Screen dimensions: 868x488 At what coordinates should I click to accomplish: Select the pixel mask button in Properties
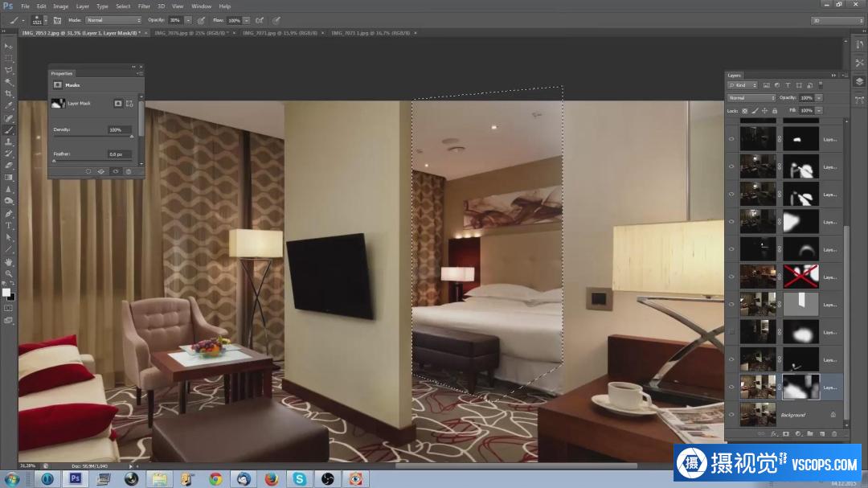(118, 104)
